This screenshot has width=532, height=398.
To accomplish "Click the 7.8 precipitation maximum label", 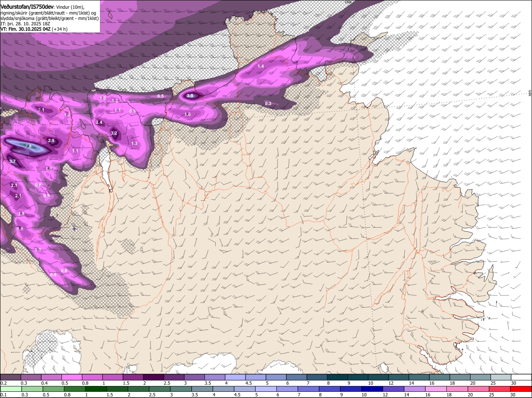I will 28,146.
